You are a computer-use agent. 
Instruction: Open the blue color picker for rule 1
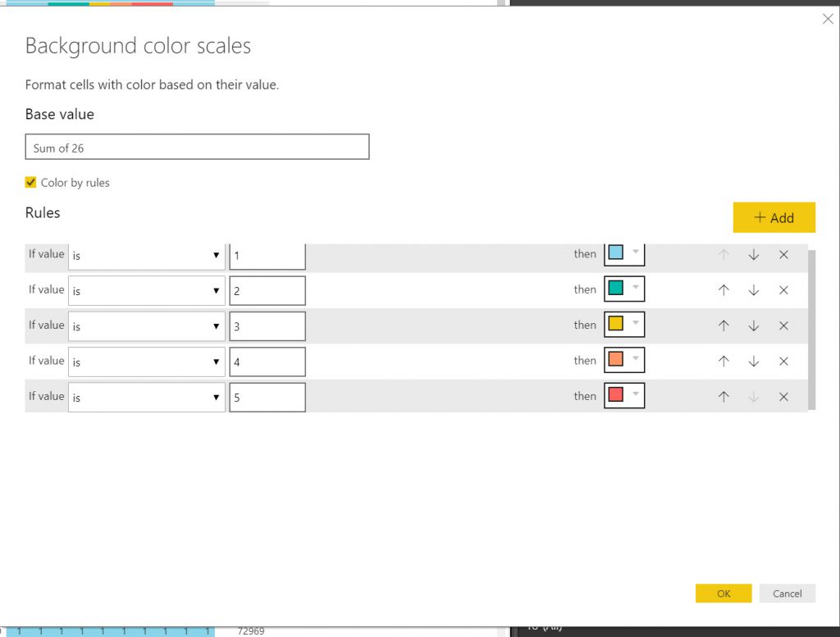624,253
